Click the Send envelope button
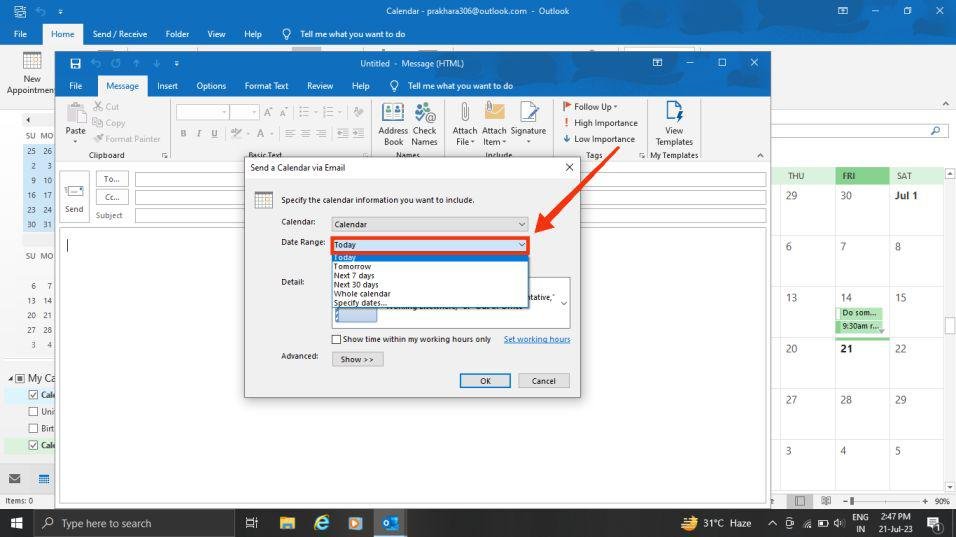 point(74,197)
